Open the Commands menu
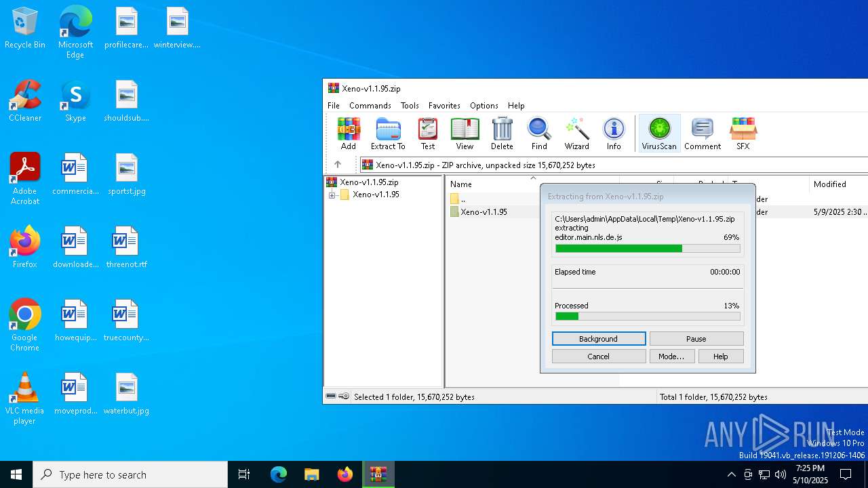 (x=370, y=106)
